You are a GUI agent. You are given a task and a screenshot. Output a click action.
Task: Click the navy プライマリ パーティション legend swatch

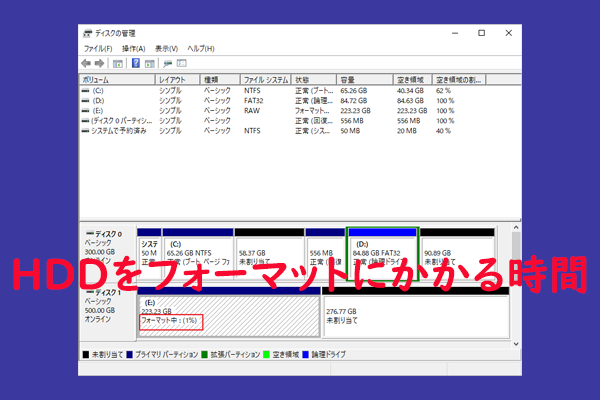pos(129,355)
